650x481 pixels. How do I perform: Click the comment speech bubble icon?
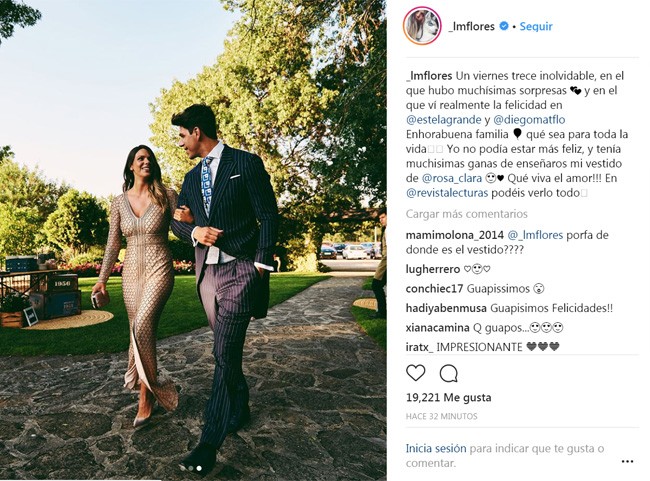point(449,373)
